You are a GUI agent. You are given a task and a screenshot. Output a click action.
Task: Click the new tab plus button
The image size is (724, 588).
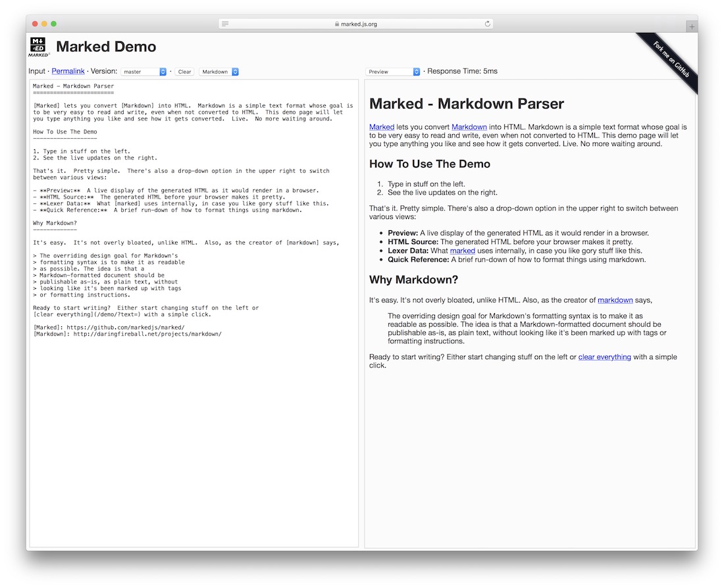(x=691, y=27)
